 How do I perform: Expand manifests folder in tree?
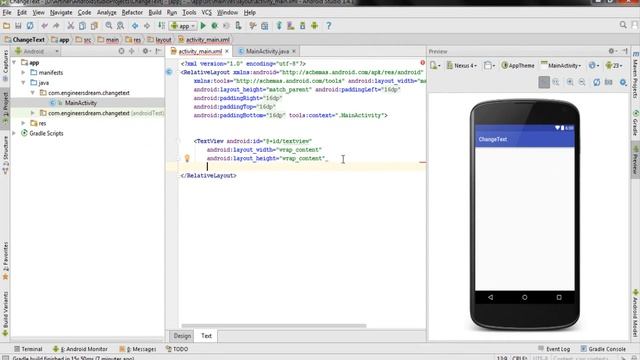click(x=23, y=72)
